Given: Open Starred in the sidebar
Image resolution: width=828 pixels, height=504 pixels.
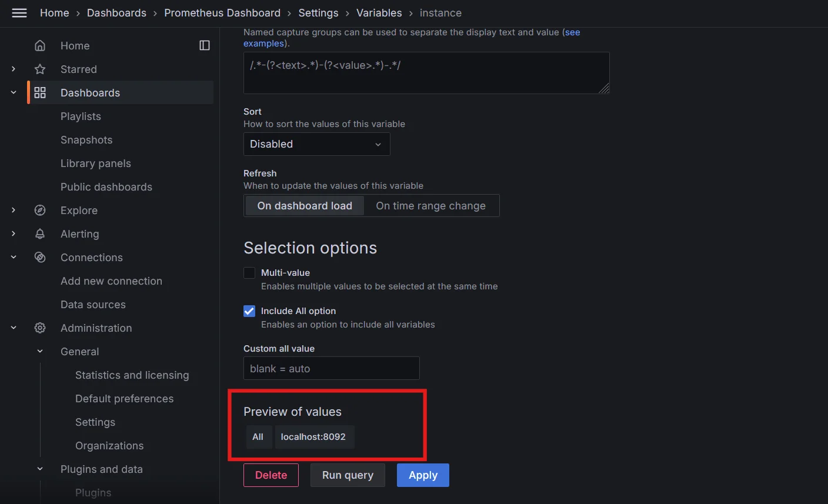Looking at the screenshot, I should click(x=79, y=69).
